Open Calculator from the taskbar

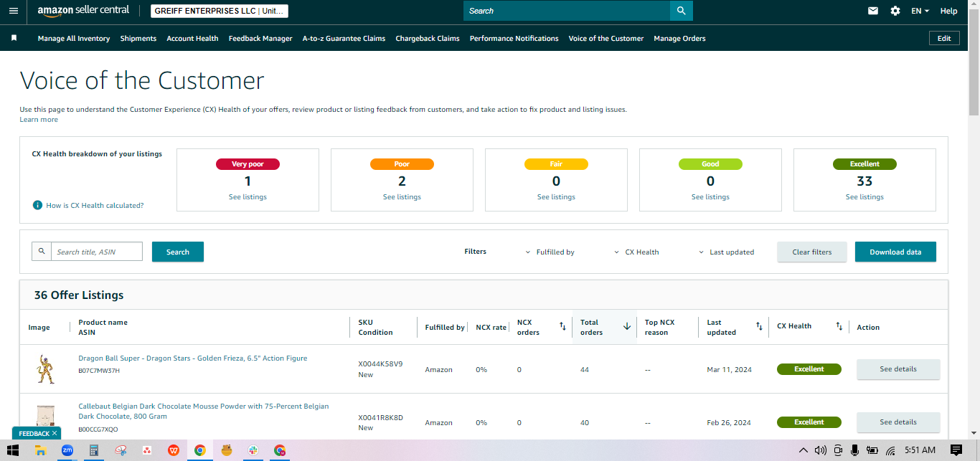click(x=93, y=450)
